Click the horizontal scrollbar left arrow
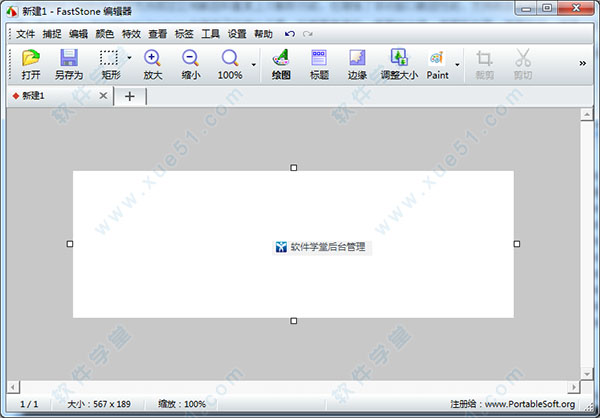Viewport: 600px width, 418px height. click(13, 387)
